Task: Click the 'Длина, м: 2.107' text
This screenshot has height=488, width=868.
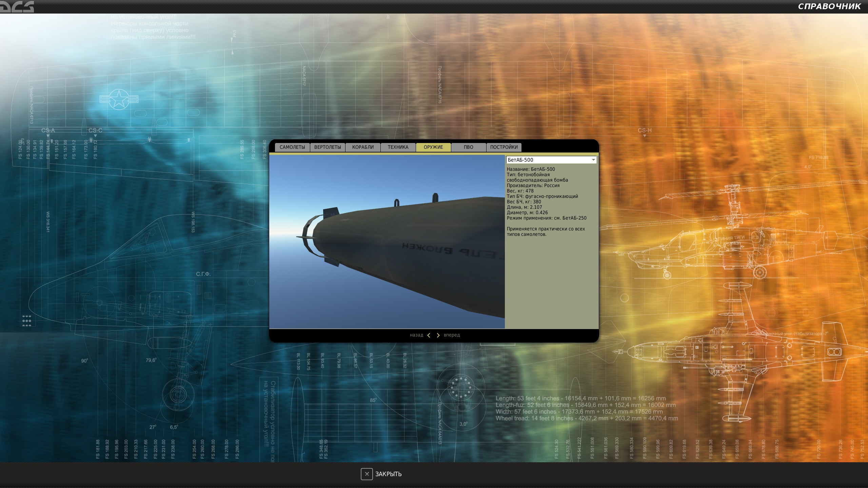Action: [525, 207]
